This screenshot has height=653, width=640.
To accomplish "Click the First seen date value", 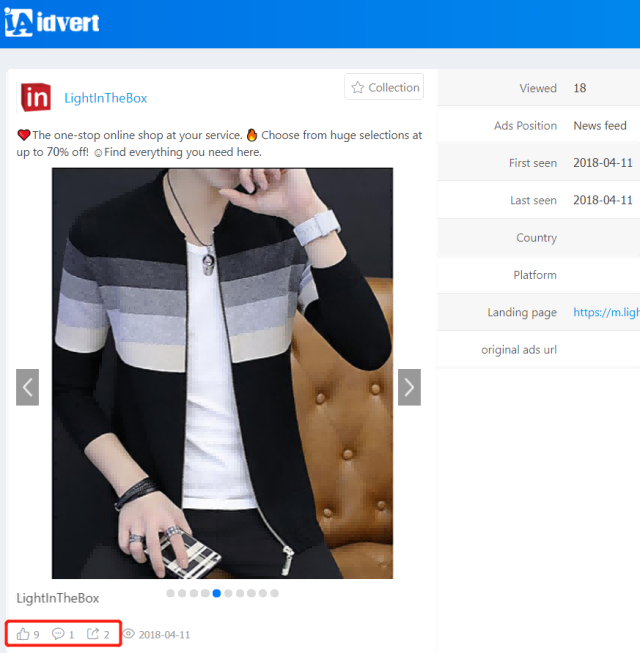I will (x=603, y=163).
